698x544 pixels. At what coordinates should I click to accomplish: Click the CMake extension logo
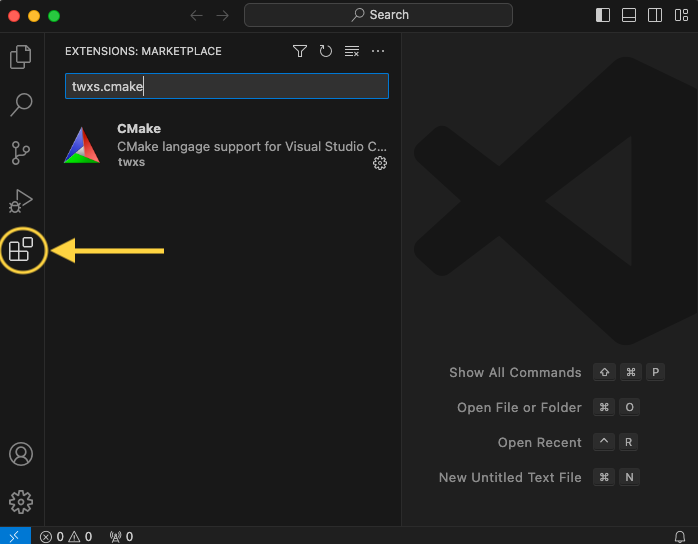[x=82, y=145]
